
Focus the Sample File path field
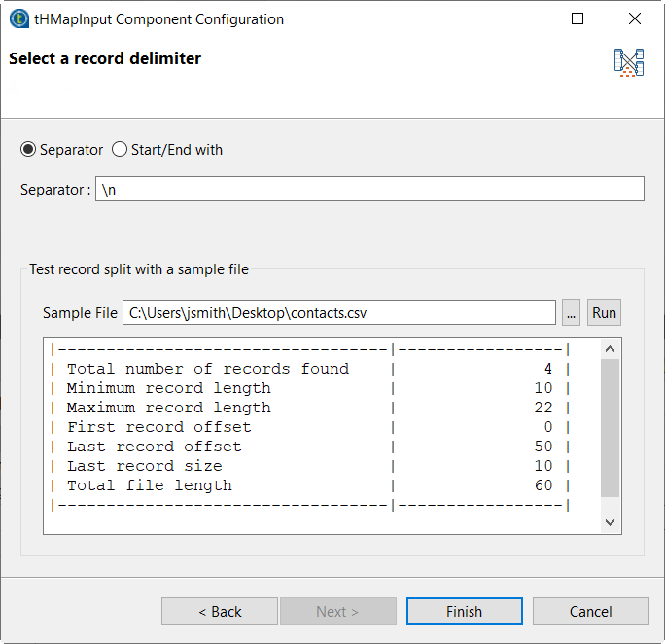[338, 312]
